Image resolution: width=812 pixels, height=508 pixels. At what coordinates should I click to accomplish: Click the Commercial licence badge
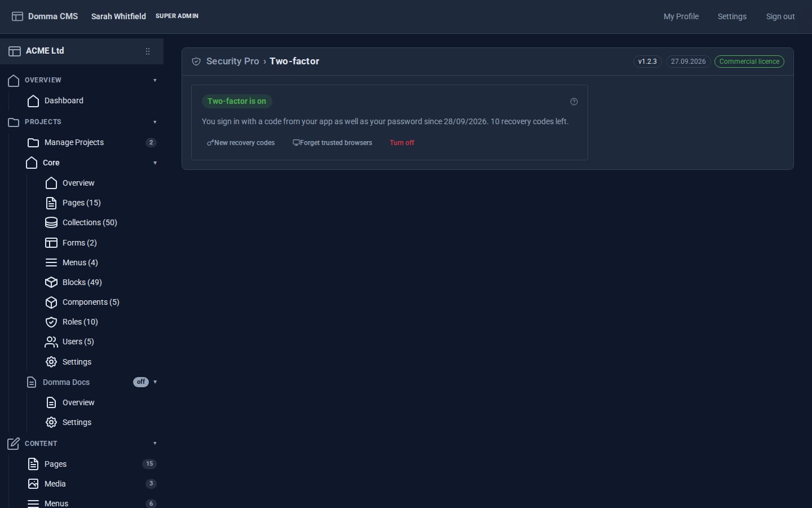pyautogui.click(x=749, y=62)
